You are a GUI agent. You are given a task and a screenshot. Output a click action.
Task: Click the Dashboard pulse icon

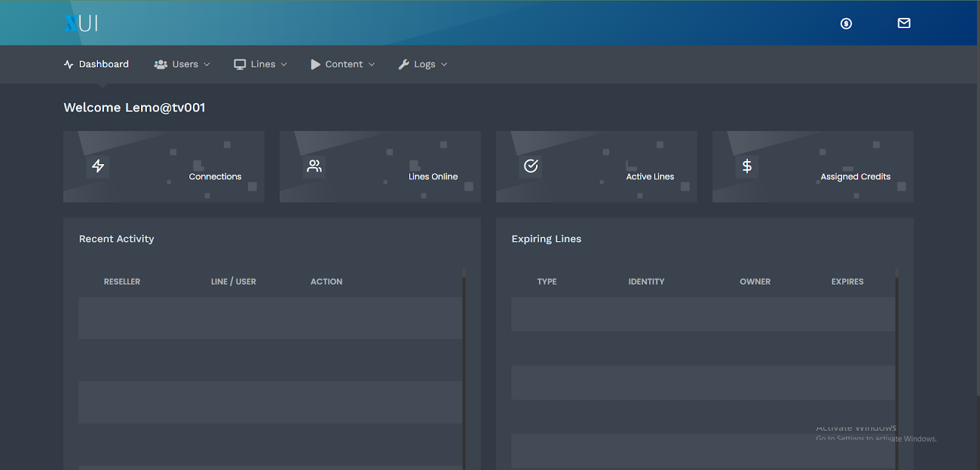coord(69,64)
